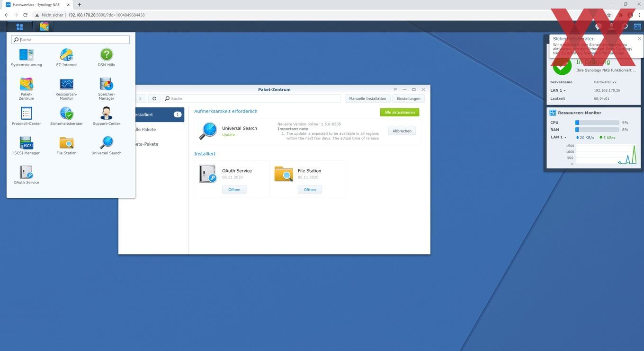Open a new browser tab

coord(79,5)
